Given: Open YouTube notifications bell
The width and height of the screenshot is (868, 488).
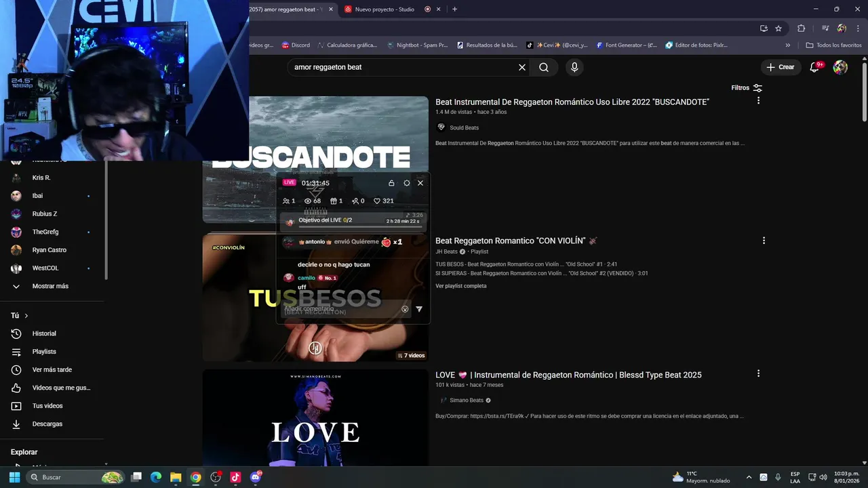Looking at the screenshot, I should coord(816,67).
